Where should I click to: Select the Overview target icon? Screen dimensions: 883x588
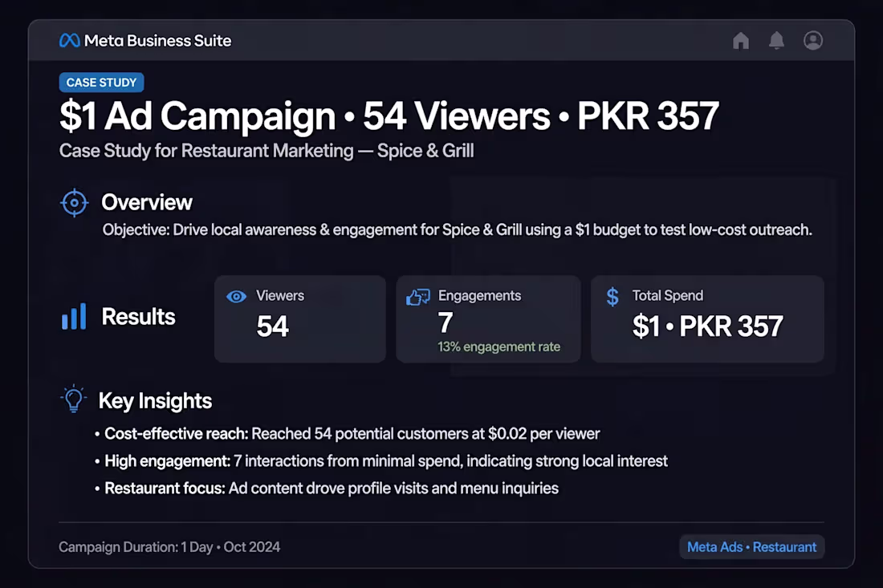click(75, 203)
